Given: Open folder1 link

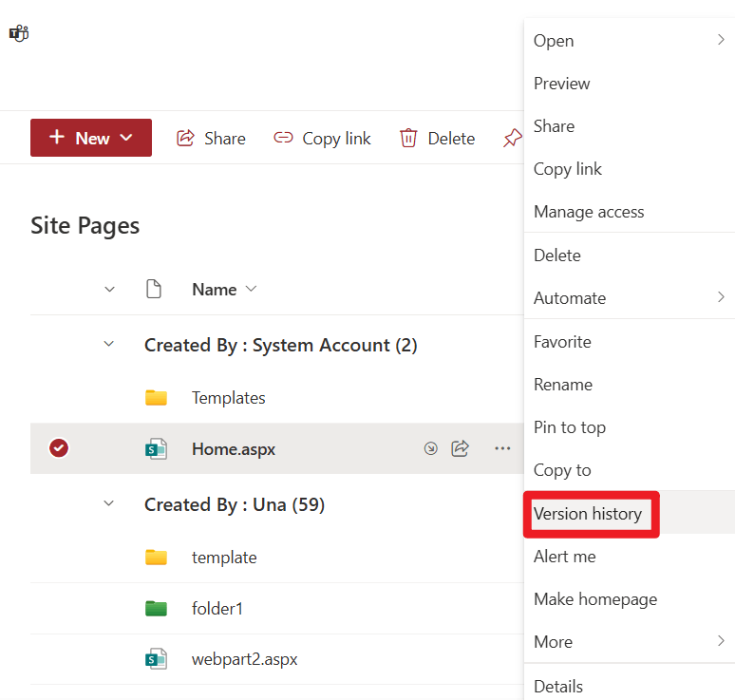Looking at the screenshot, I should click(217, 609).
